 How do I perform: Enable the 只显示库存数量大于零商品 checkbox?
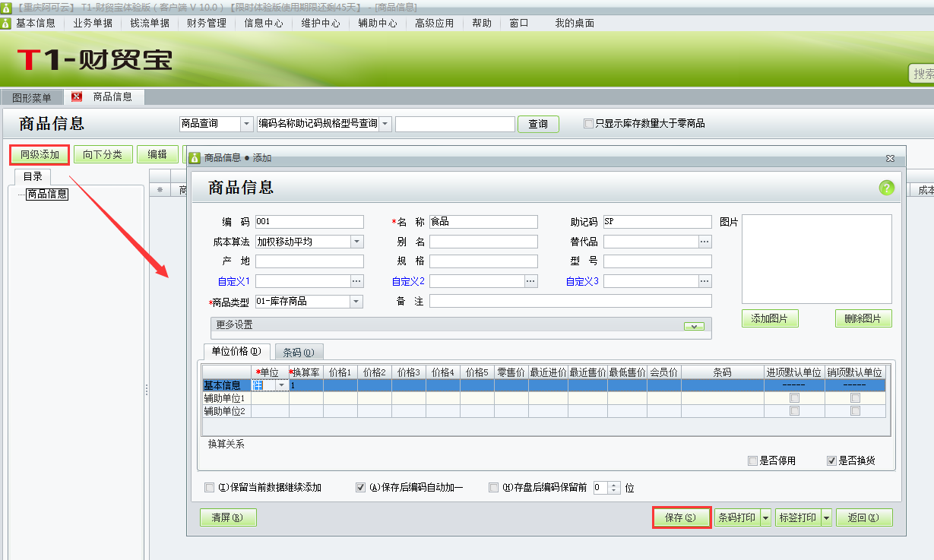pos(588,123)
